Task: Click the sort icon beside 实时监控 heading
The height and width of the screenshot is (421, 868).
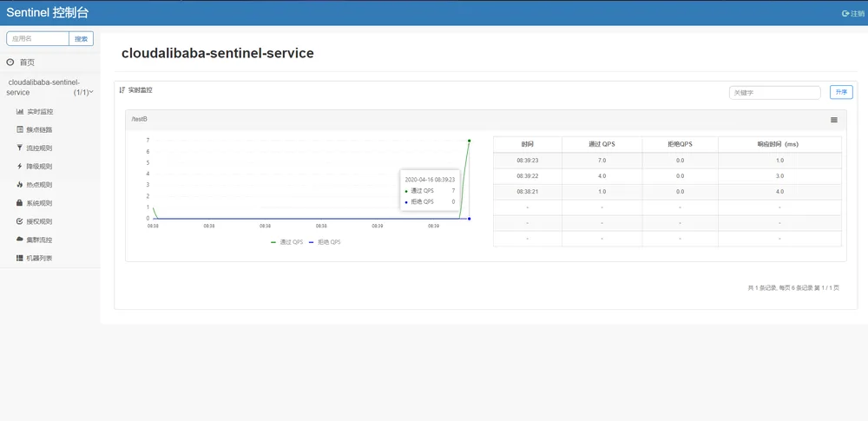Action: tap(122, 89)
